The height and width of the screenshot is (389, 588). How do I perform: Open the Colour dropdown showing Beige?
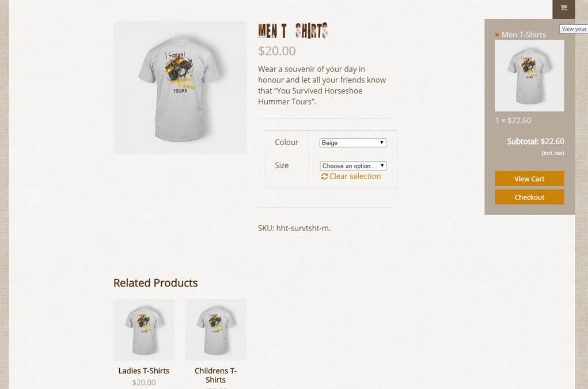pyautogui.click(x=352, y=142)
